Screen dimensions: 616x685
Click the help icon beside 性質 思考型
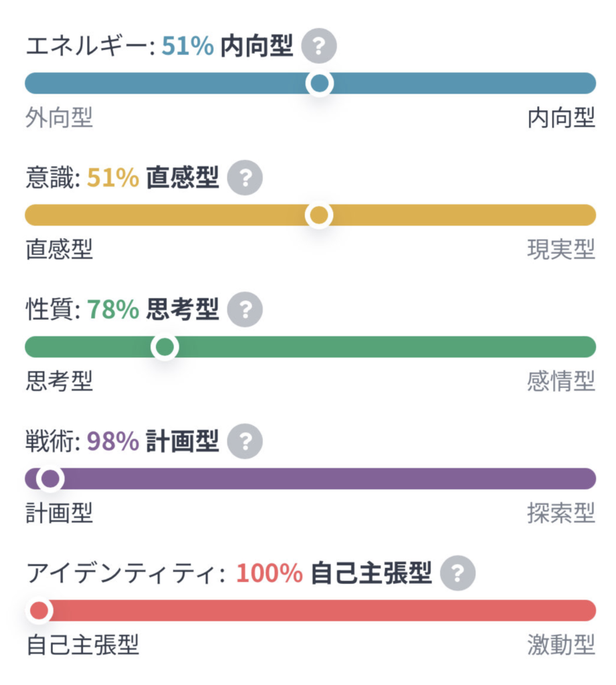245,310
